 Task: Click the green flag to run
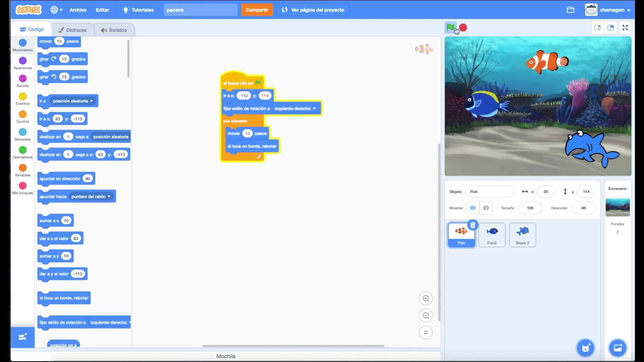[450, 27]
